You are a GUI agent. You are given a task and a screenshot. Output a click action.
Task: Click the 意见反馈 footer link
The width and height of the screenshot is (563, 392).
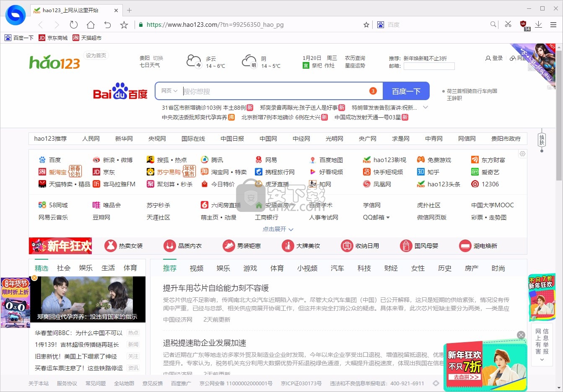[x=153, y=383]
